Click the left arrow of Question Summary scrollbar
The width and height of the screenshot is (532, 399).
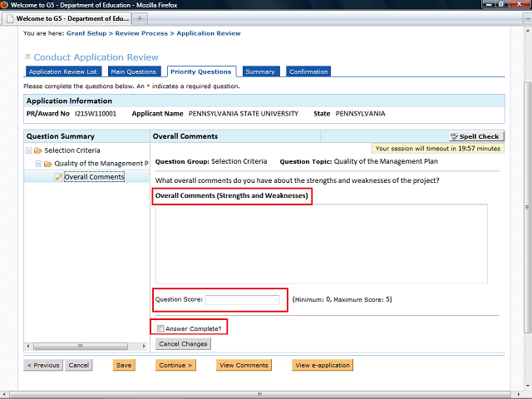[28, 346]
